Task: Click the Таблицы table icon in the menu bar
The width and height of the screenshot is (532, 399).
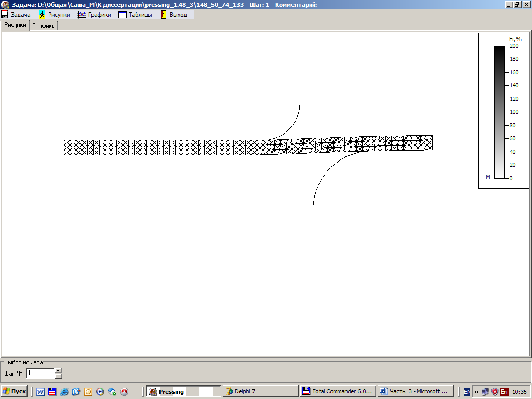Action: (123, 15)
